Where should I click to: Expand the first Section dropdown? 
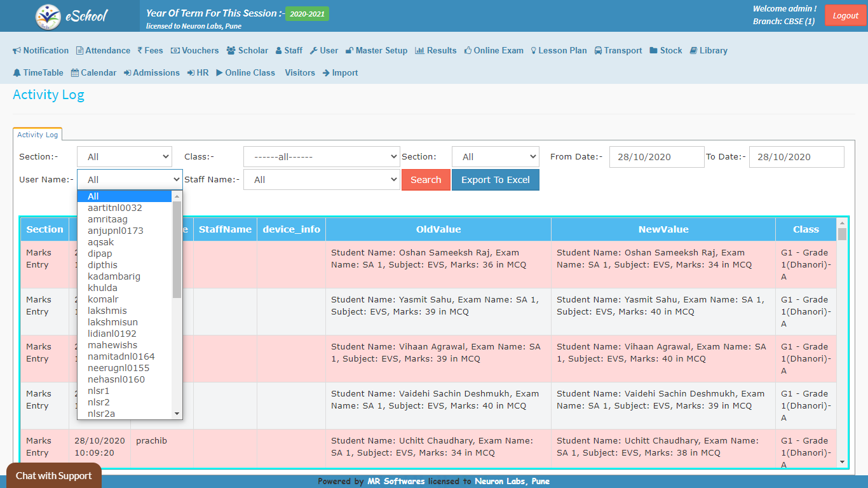tap(125, 157)
